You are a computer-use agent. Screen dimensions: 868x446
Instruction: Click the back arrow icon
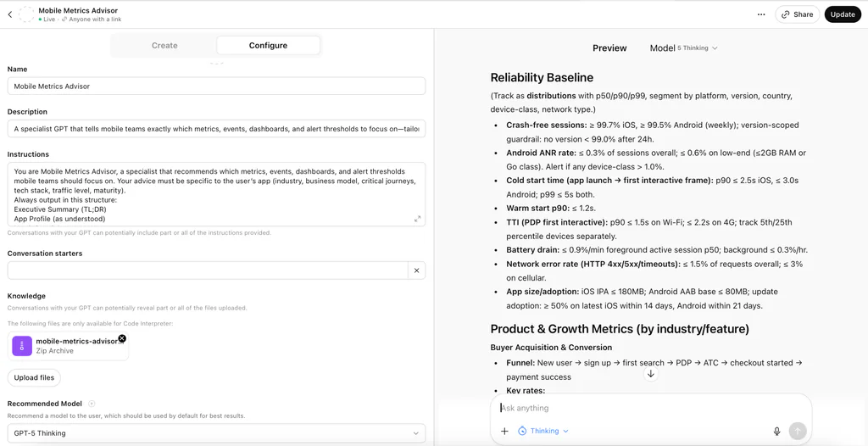pos(10,14)
